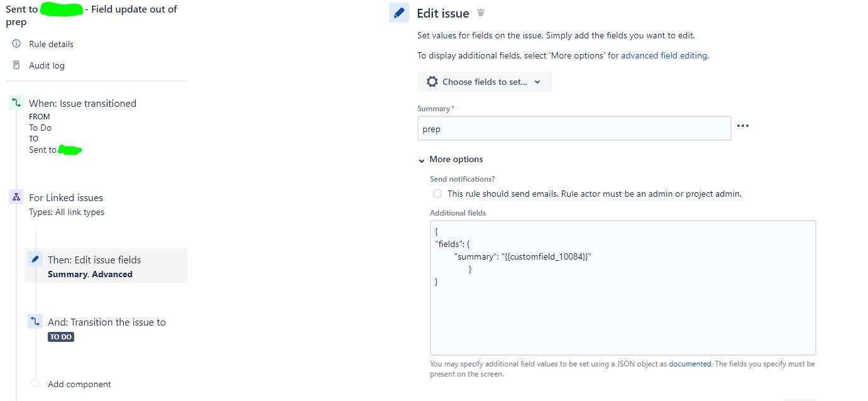Select And: Transition the issue to action
Viewport: 868px width, 401px height.
pos(107,322)
